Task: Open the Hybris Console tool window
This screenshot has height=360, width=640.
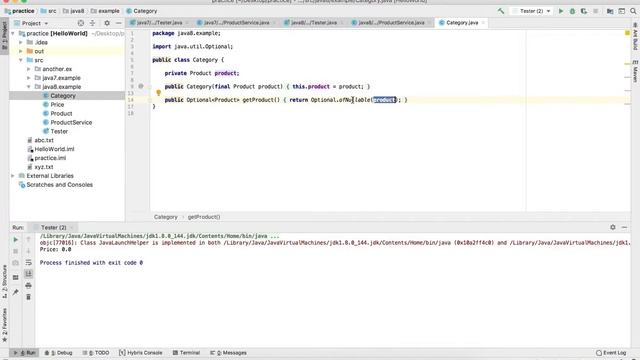Action: (141, 353)
